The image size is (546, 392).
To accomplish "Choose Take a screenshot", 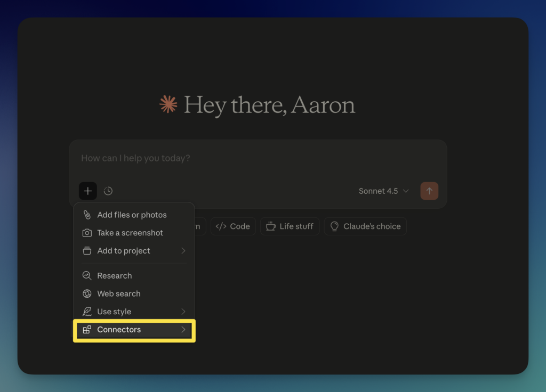I will point(134,233).
